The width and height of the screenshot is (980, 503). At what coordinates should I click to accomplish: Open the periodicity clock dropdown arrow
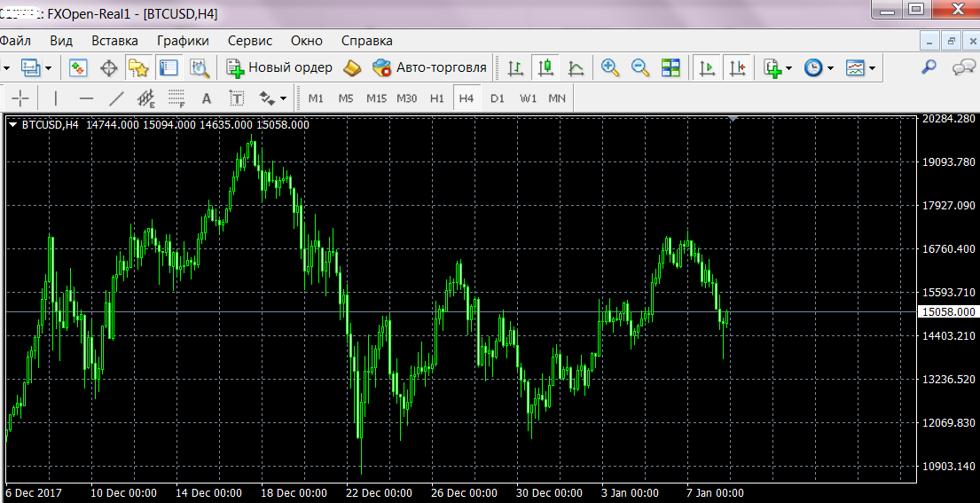pyautogui.click(x=830, y=68)
